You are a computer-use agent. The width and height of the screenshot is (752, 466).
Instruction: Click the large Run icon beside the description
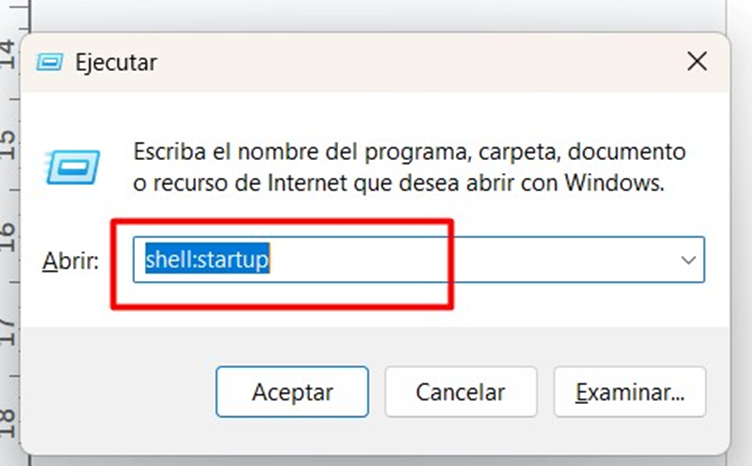tap(72, 167)
